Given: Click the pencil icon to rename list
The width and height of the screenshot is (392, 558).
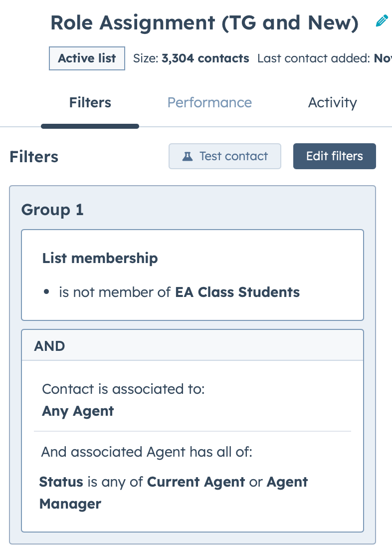Looking at the screenshot, I should 382,21.
